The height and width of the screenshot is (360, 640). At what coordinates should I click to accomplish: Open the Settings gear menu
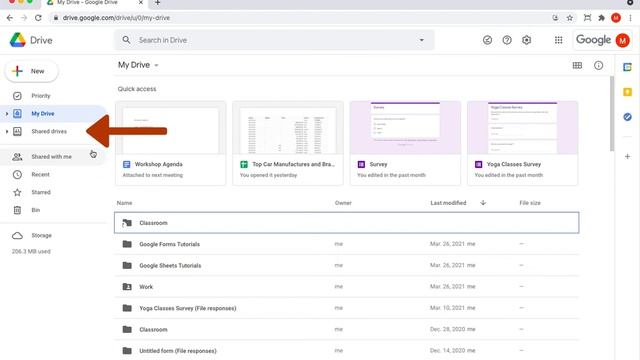(x=527, y=40)
